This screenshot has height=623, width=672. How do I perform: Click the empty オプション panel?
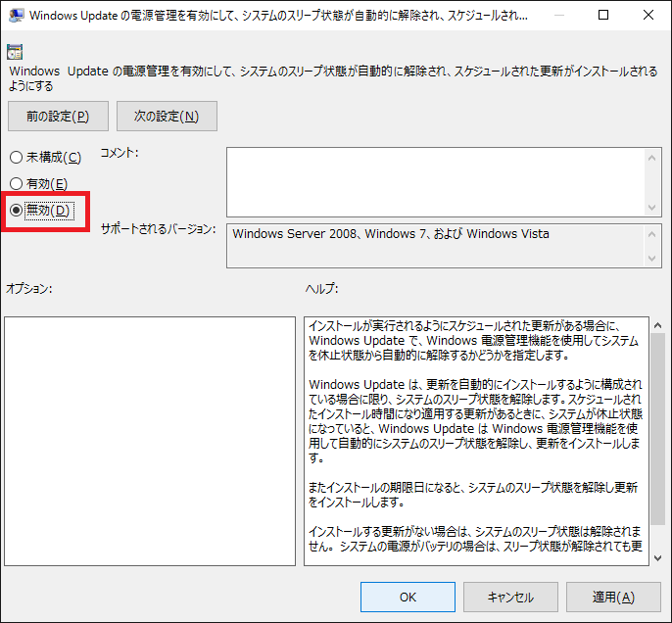[150, 441]
